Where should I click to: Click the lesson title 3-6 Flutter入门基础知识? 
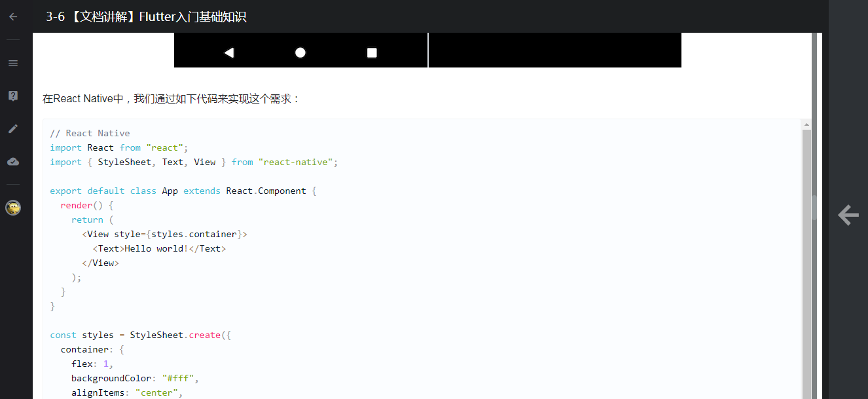tap(146, 17)
